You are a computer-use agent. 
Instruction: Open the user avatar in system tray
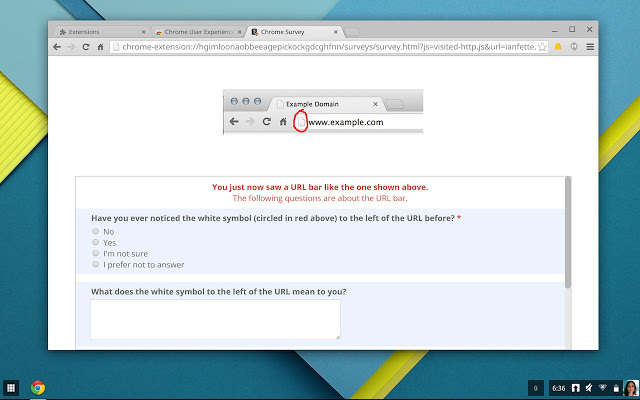[x=631, y=388]
